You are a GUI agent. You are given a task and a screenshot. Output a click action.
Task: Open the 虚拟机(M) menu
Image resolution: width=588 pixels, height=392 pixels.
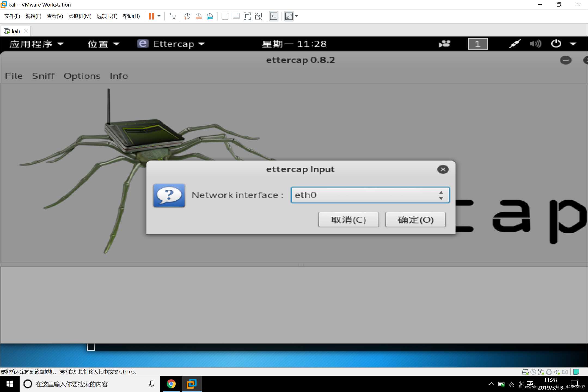[80, 16]
